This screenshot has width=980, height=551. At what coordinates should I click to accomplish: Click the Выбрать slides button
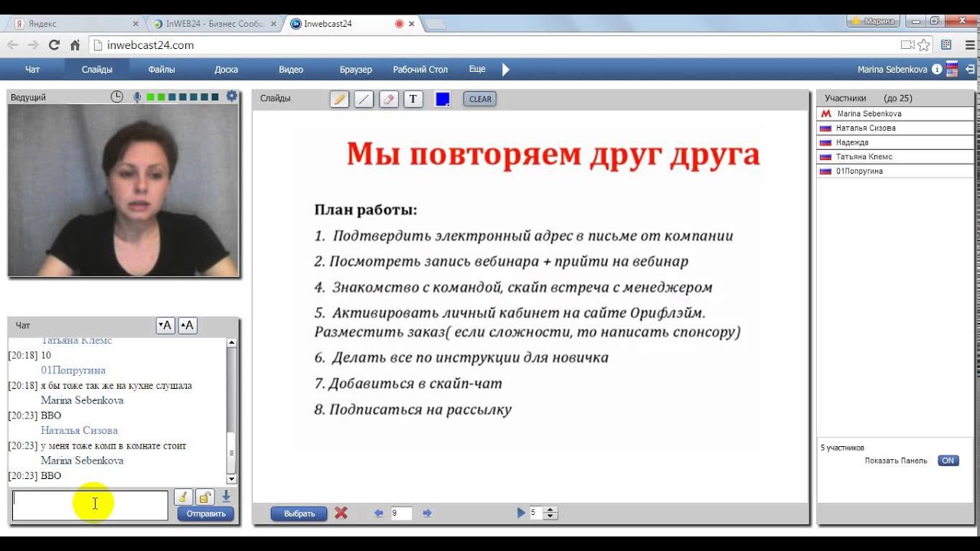pos(299,514)
